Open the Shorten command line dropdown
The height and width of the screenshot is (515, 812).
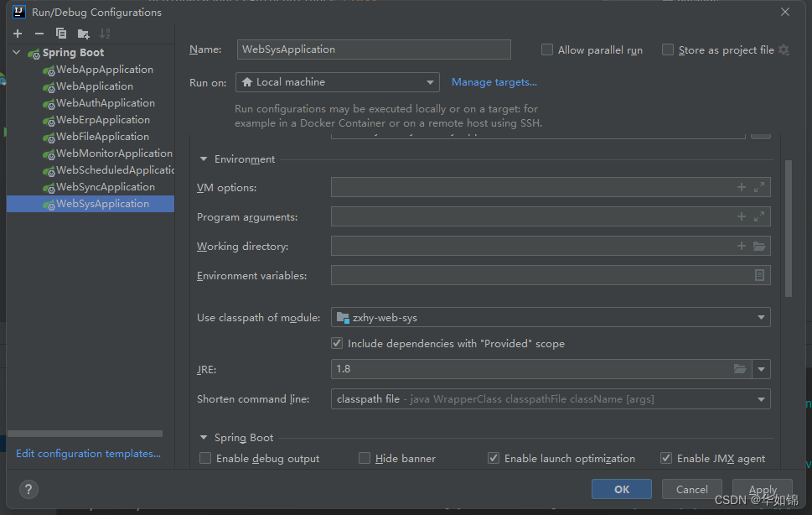point(551,399)
